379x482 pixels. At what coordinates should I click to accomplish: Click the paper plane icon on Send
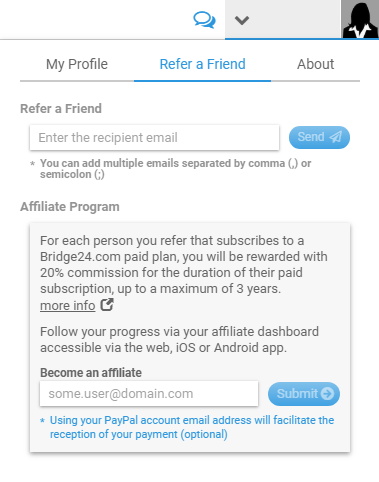(335, 137)
